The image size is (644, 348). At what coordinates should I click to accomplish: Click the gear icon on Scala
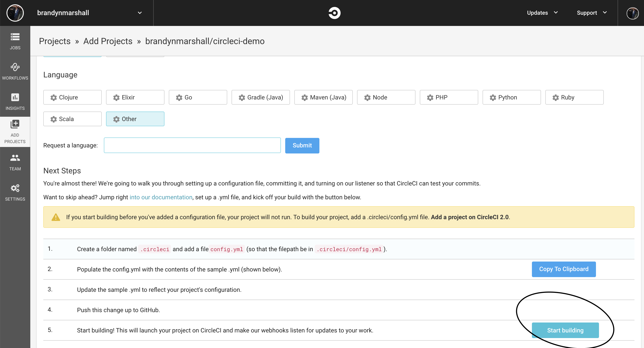(x=53, y=119)
